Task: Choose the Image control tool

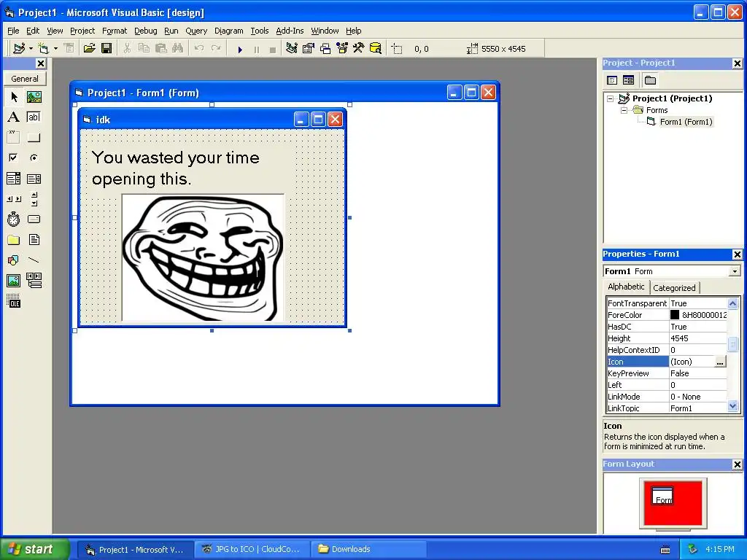Action: (x=14, y=281)
